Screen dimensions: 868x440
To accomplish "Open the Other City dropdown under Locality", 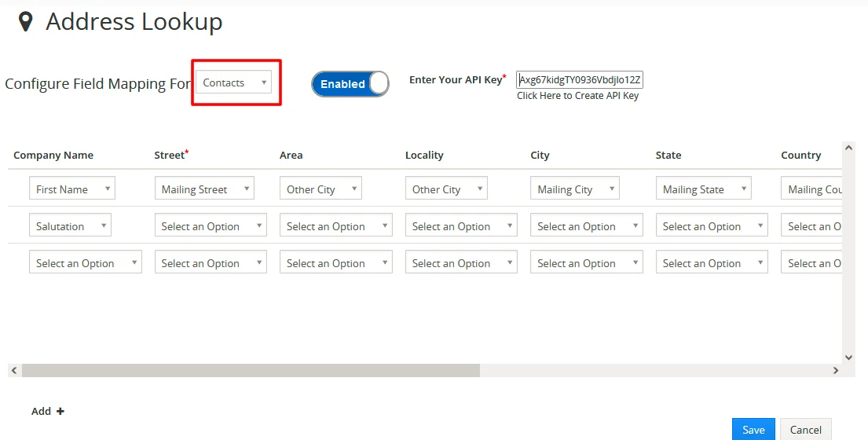I will (445, 189).
